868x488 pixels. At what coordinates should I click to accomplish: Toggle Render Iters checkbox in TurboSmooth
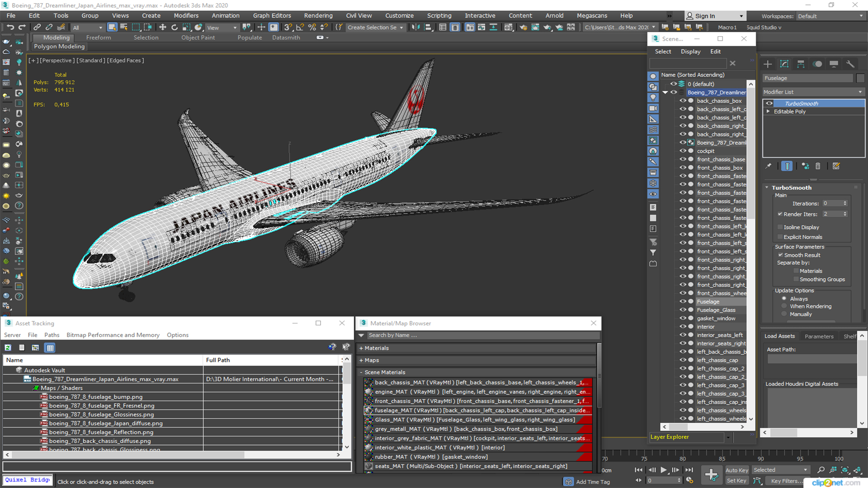[780, 214]
